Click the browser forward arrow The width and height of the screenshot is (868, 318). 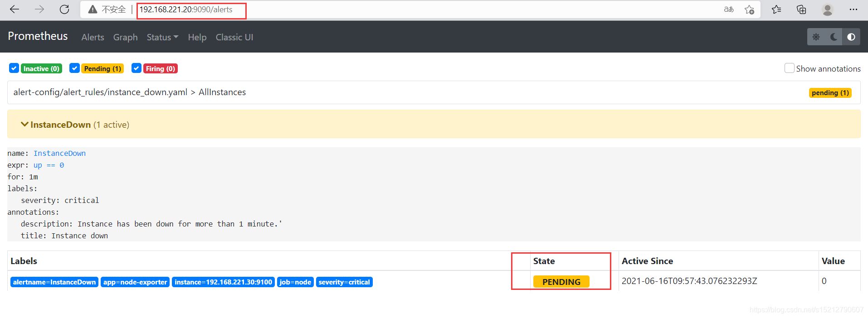[39, 9]
